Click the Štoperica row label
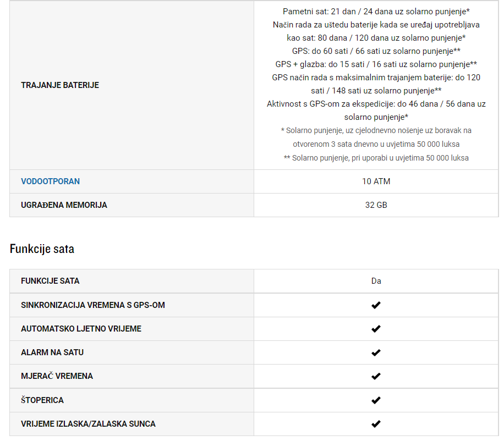This screenshot has height=441, width=504. coord(42,400)
